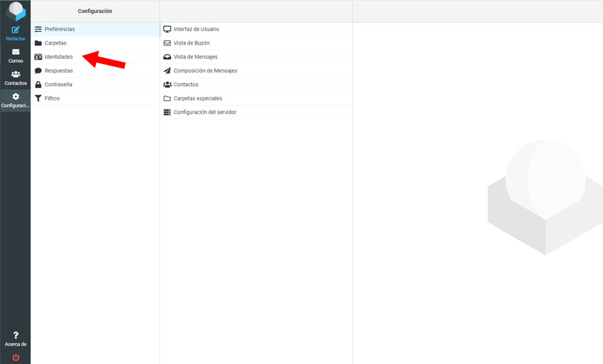Screen dimensions: 603x364
Task: Select Preferencias in settings menu
Action: 95,29
